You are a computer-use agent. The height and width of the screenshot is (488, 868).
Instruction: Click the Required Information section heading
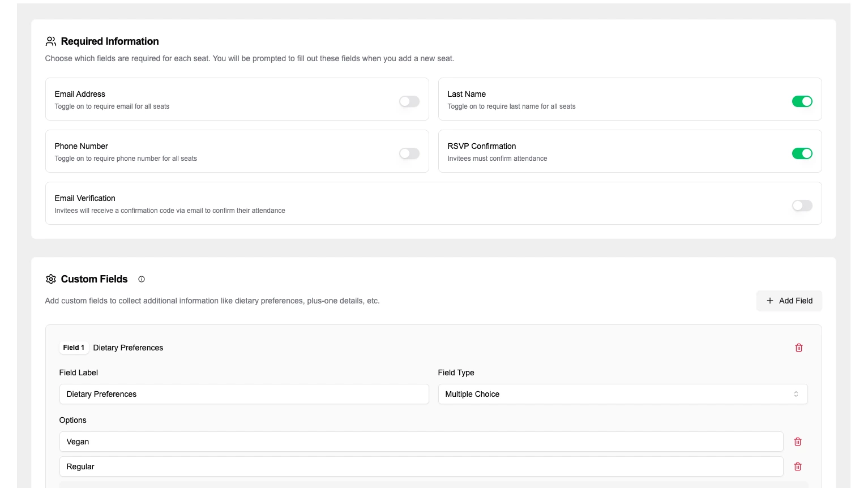pyautogui.click(x=110, y=41)
